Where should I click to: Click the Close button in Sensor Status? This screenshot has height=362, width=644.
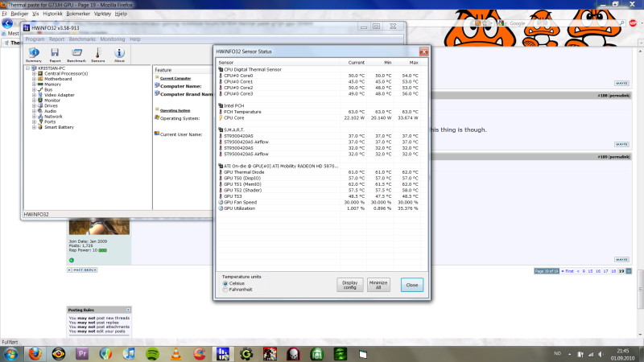(412, 285)
